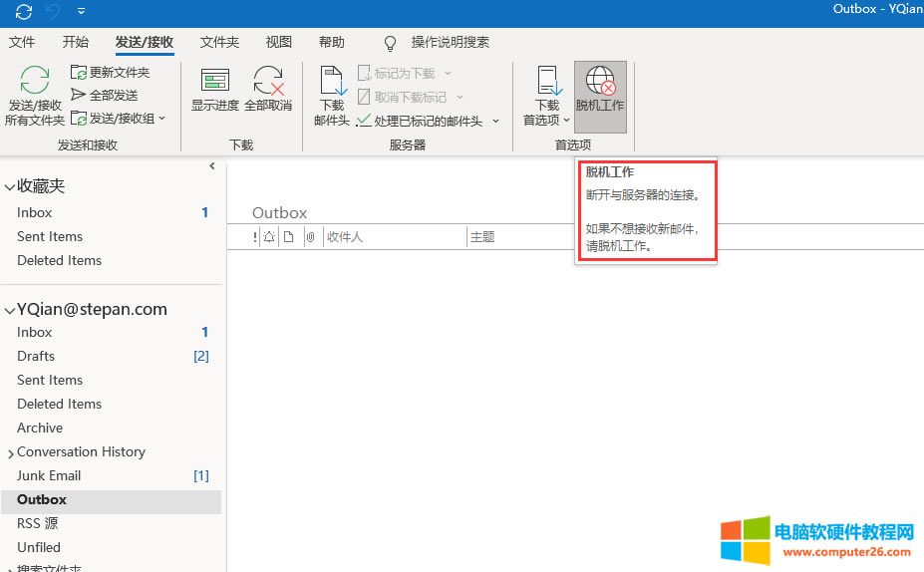The width and height of the screenshot is (924, 572).
Task: Click 全部发送 button
Action: 105,95
